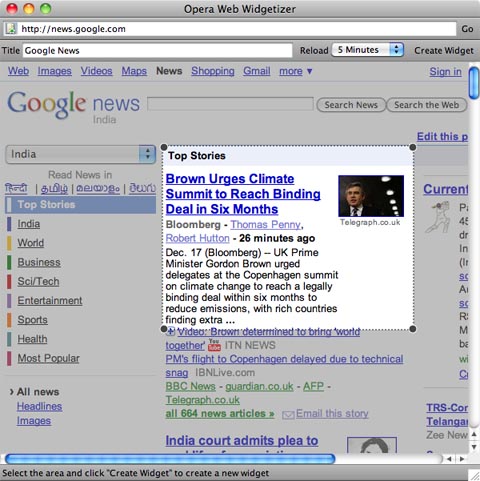Click the Images link under All news
Viewport: 480px width, 481px height.
tap(34, 421)
